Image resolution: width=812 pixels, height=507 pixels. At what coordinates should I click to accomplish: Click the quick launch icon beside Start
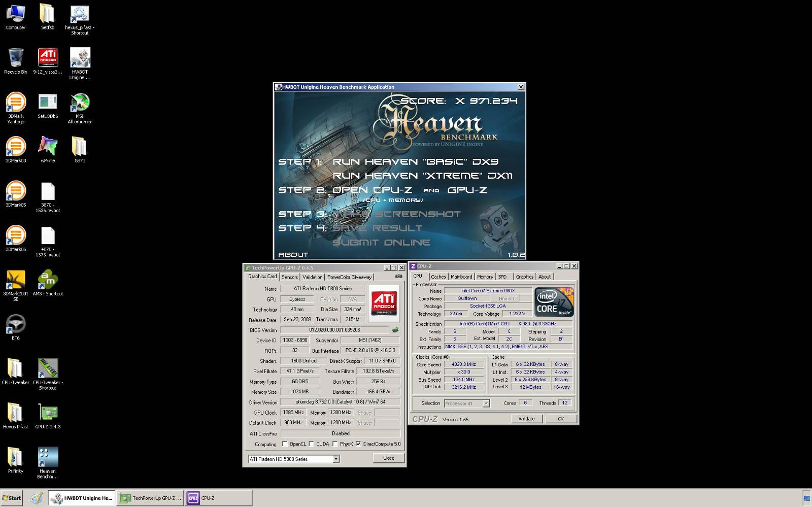coord(37,498)
